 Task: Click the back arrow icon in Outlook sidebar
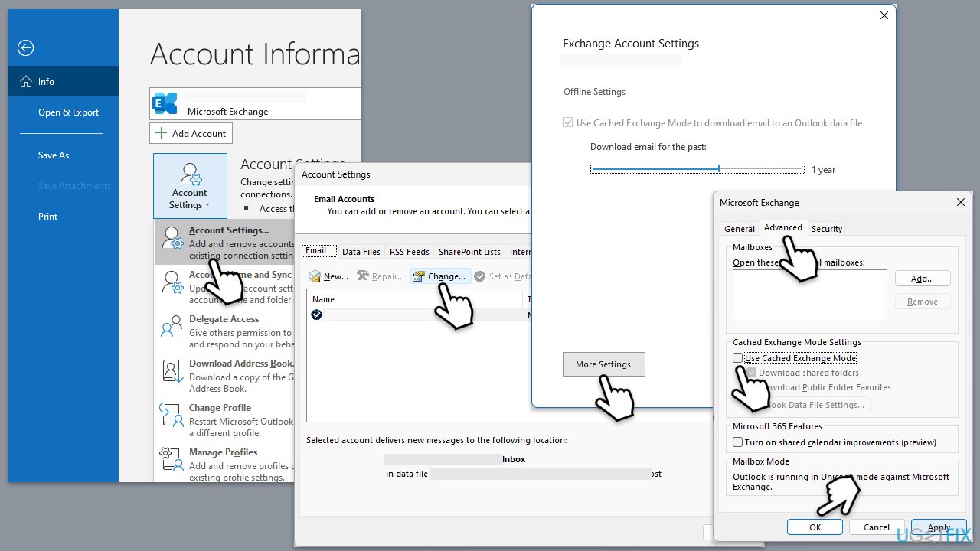pyautogui.click(x=26, y=48)
